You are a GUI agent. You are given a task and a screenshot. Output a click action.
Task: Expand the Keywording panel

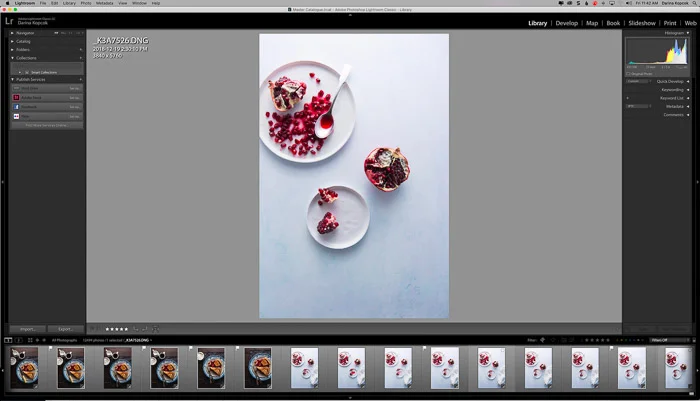coord(688,90)
